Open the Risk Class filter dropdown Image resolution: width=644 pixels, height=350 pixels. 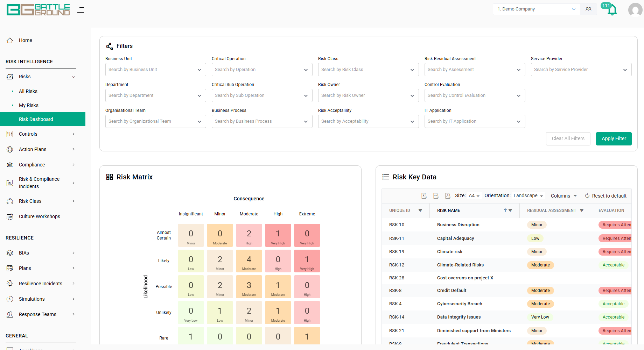point(369,70)
